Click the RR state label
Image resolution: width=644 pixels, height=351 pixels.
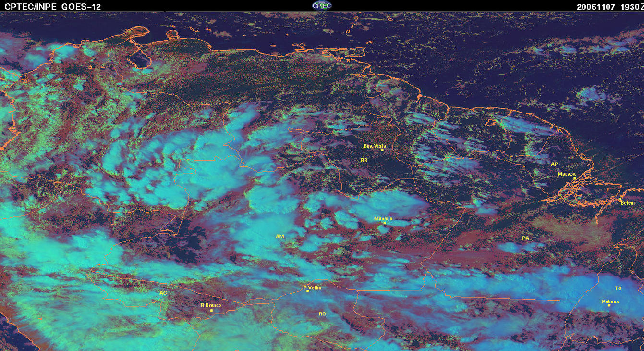(364, 159)
